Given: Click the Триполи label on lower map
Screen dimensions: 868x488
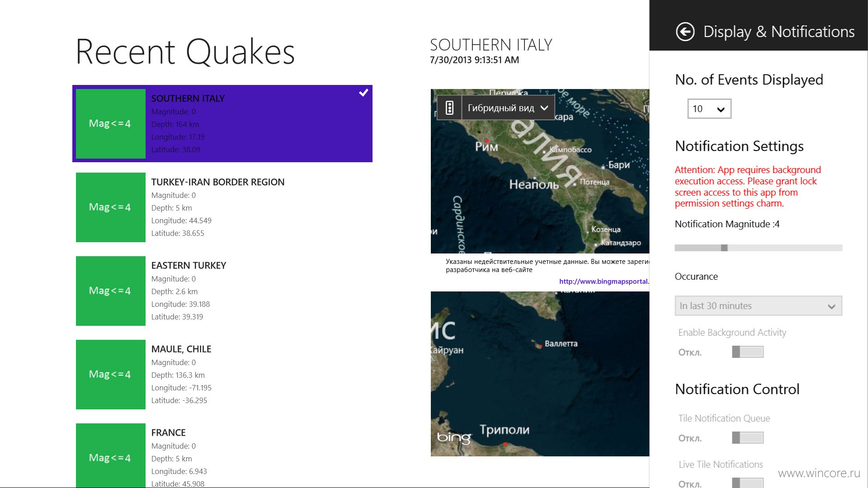Looking at the screenshot, I should coord(505,430).
